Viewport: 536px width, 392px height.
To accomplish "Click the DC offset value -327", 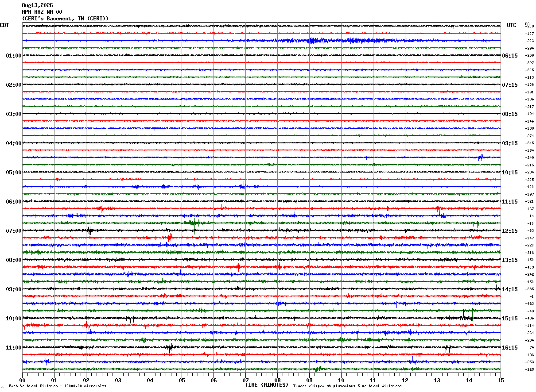I will coord(529,63).
